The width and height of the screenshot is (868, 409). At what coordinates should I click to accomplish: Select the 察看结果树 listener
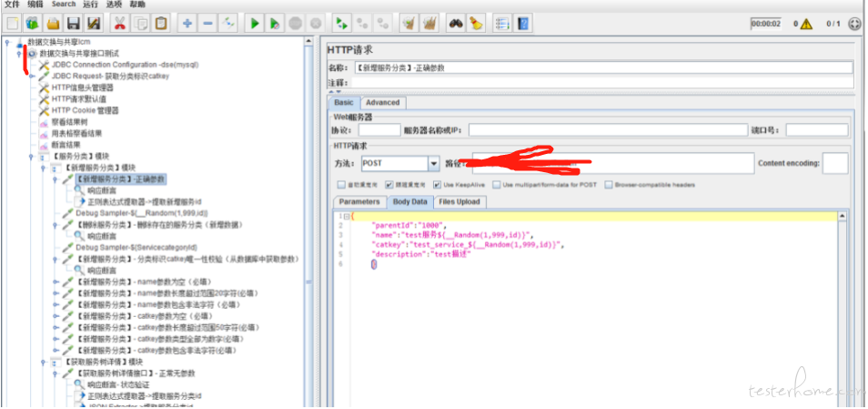69,122
